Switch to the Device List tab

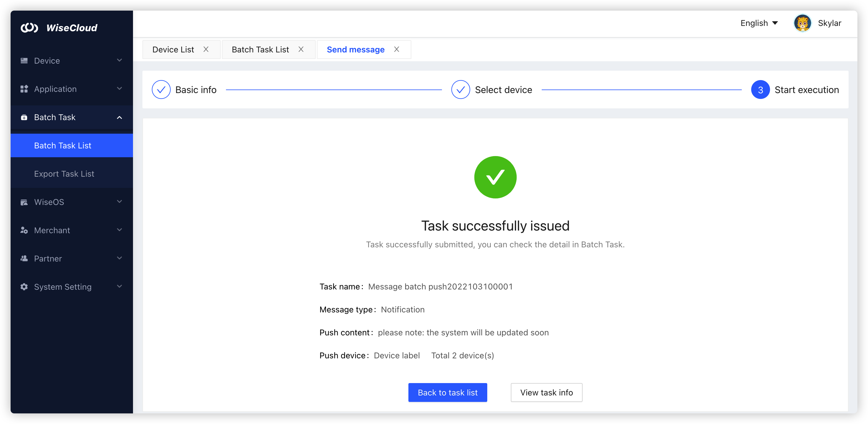tap(173, 49)
